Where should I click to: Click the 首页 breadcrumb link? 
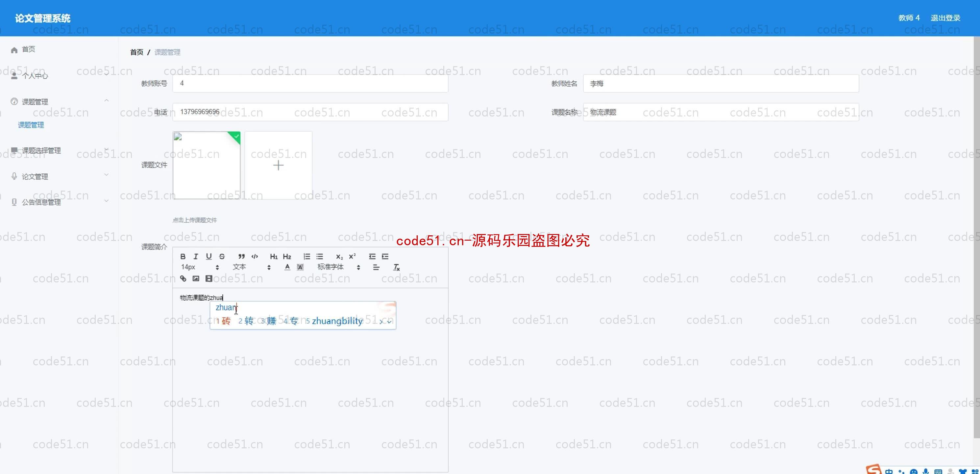(136, 52)
